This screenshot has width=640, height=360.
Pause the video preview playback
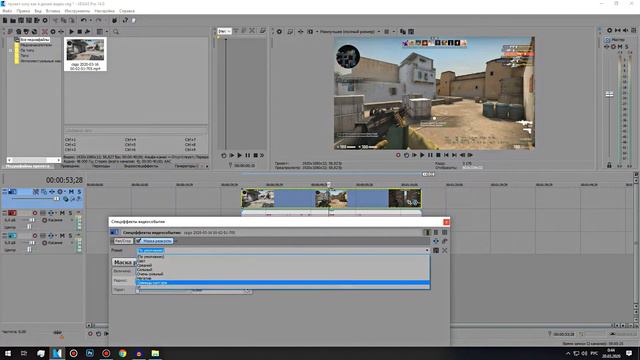[430, 155]
